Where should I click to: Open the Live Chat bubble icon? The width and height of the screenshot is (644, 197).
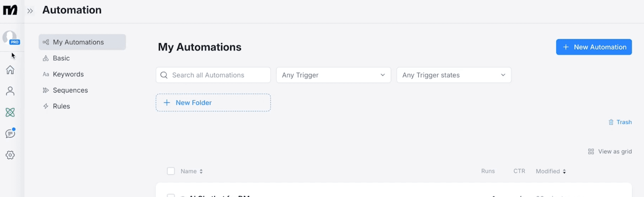click(x=10, y=133)
